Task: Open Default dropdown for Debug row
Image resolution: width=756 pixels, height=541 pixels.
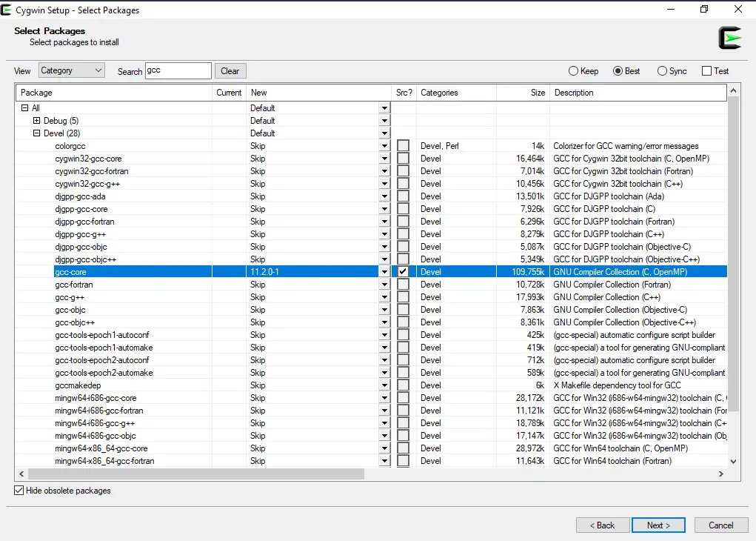Action: click(x=384, y=121)
